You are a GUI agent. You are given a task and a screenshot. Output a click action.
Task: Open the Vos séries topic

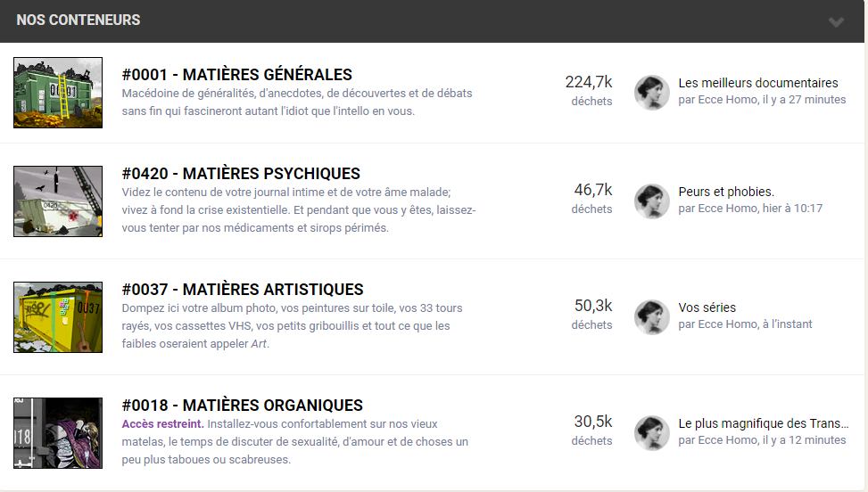tap(707, 307)
